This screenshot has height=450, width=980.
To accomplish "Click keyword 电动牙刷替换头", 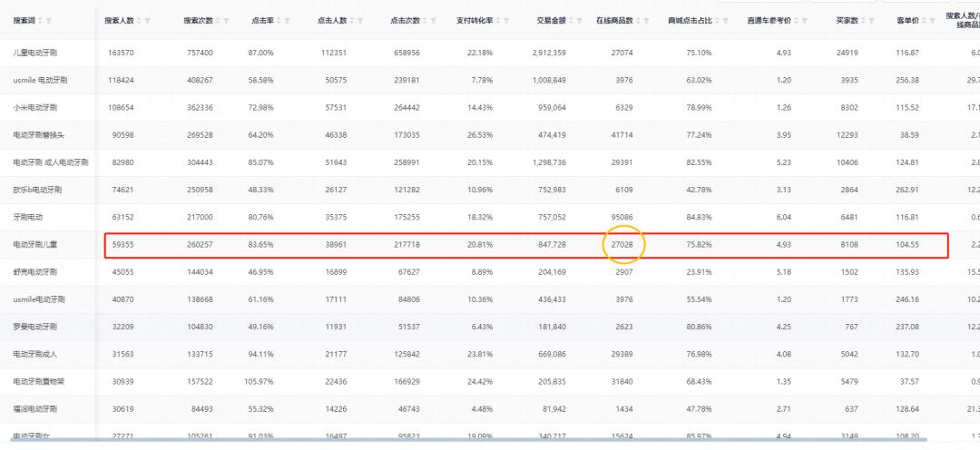I will click(x=39, y=135).
